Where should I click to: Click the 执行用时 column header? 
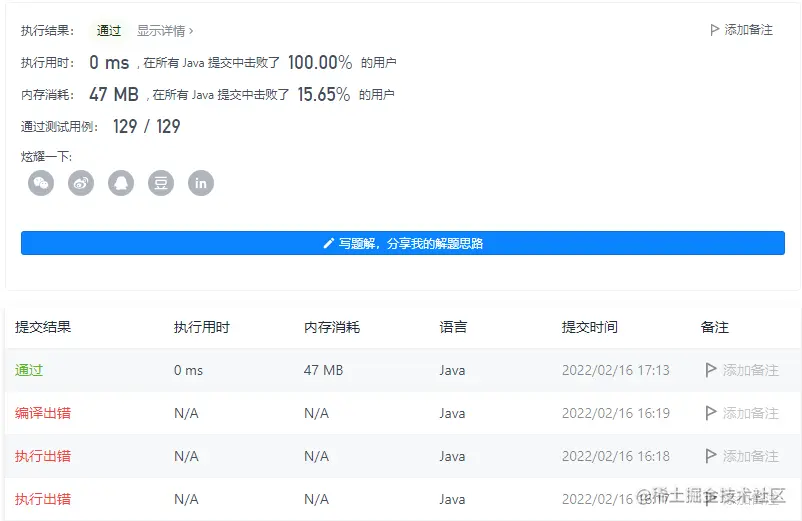click(202, 327)
